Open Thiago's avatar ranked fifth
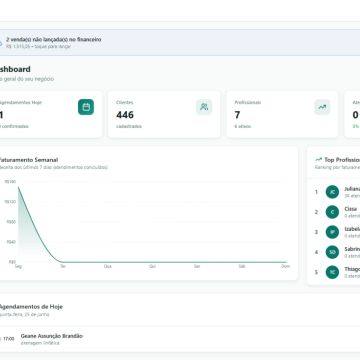This screenshot has width=360, height=360. [x=332, y=272]
